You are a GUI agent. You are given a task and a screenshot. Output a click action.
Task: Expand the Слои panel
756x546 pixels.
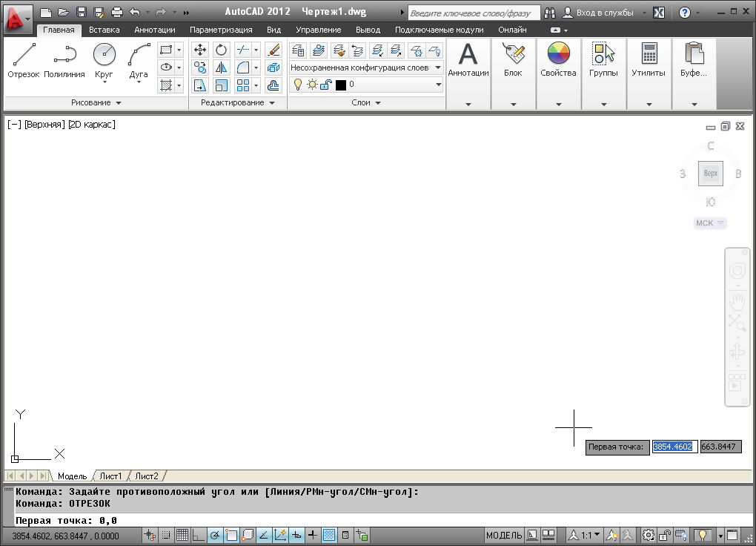pos(366,102)
